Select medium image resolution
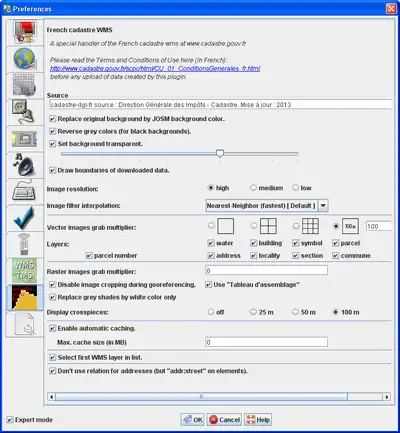The height and width of the screenshot is (433, 400). [253, 188]
